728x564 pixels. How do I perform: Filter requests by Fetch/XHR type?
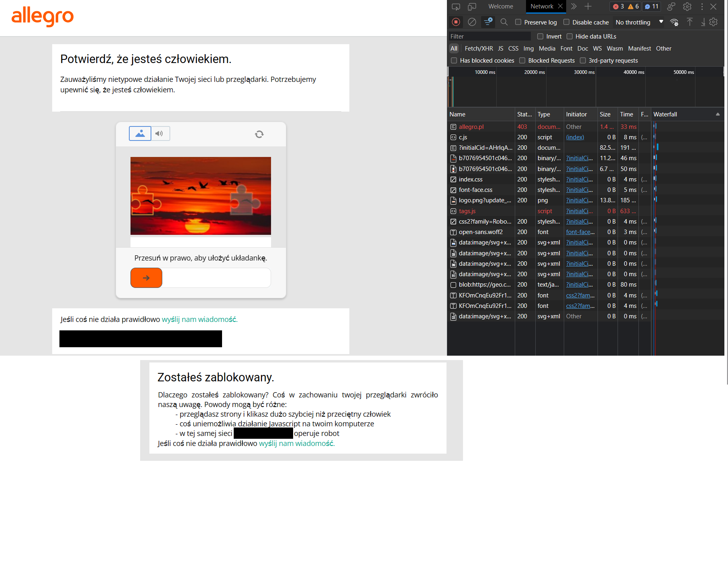click(x=479, y=49)
